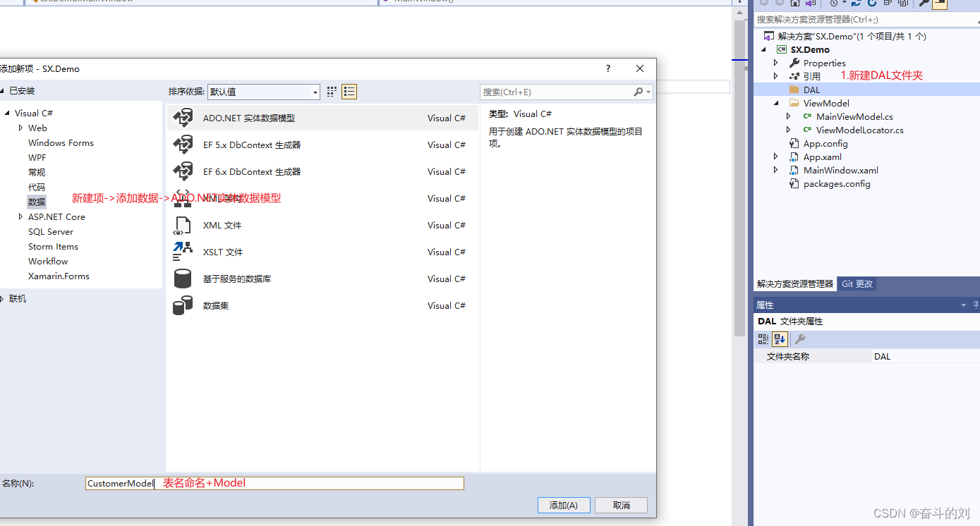Select Workflow category

(48, 261)
